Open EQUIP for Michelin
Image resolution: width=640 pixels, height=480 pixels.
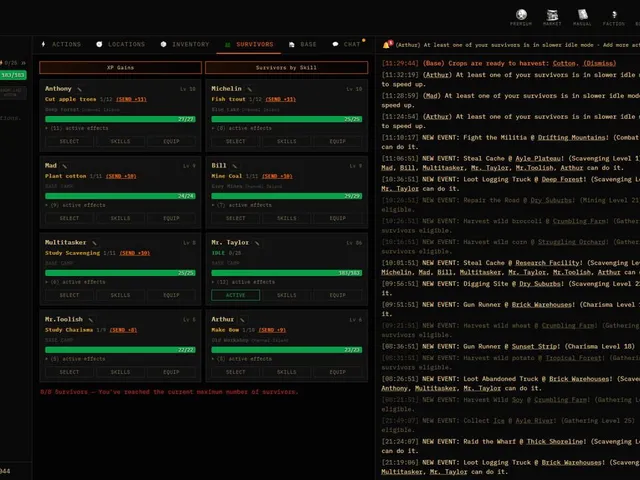pos(338,141)
